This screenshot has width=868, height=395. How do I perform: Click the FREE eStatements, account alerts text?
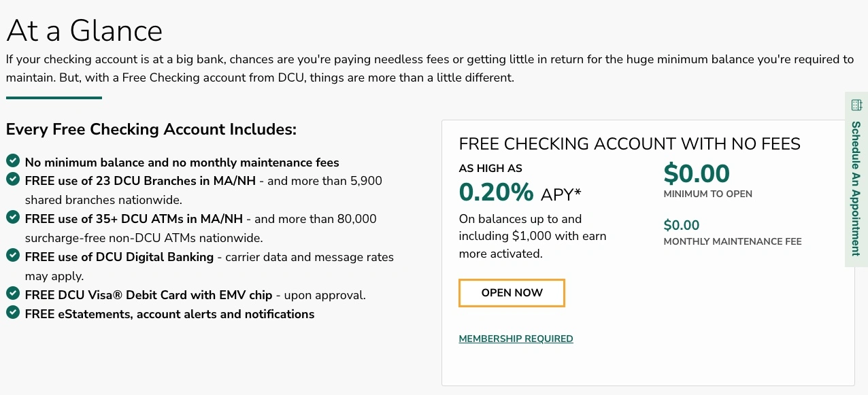click(x=169, y=314)
